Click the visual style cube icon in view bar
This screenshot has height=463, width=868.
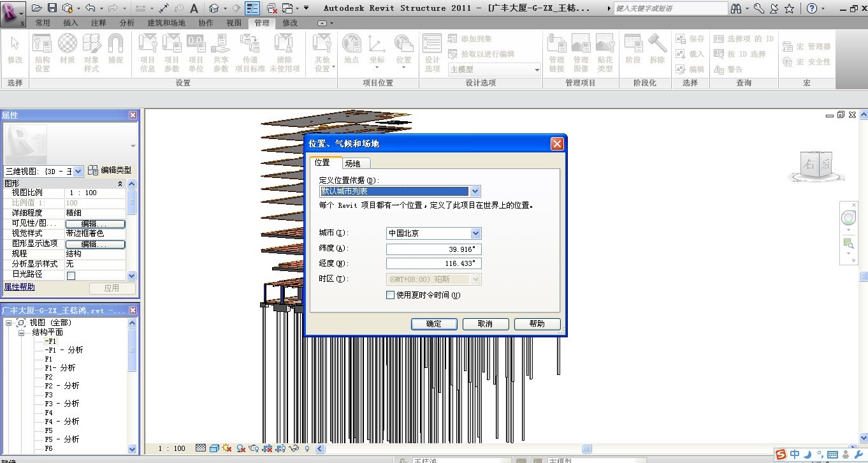tap(214, 448)
